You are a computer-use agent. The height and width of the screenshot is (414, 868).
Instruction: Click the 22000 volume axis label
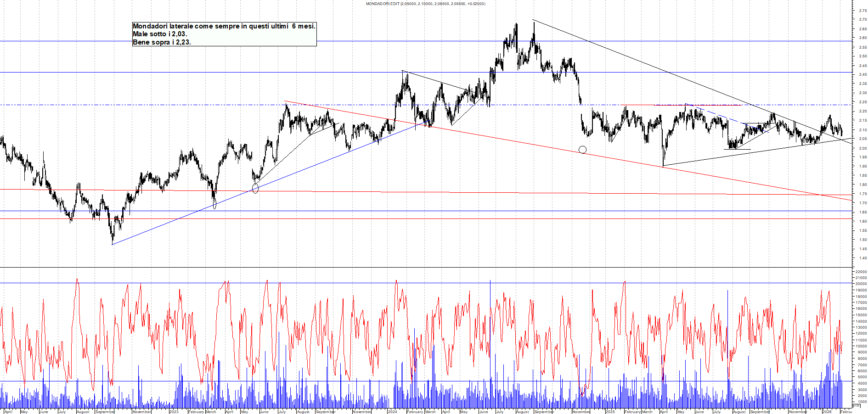tap(861, 272)
